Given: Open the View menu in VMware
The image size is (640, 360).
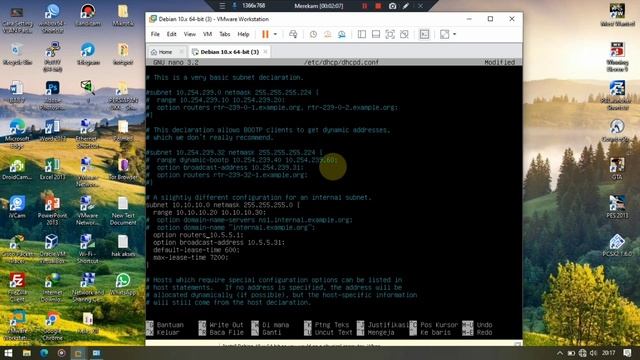Looking at the screenshot, I should tap(189, 34).
